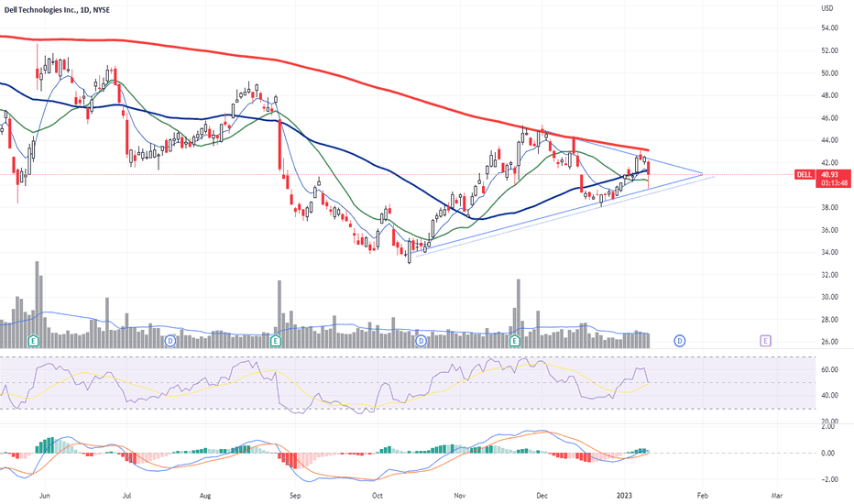The height and width of the screenshot is (504, 854).
Task: Click the 40.93 current price label
Action: pos(829,174)
